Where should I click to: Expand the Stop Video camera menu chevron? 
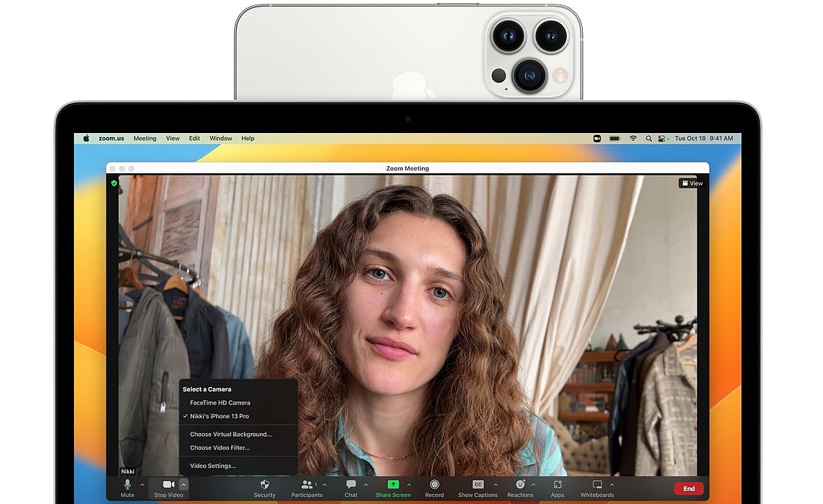(x=184, y=483)
